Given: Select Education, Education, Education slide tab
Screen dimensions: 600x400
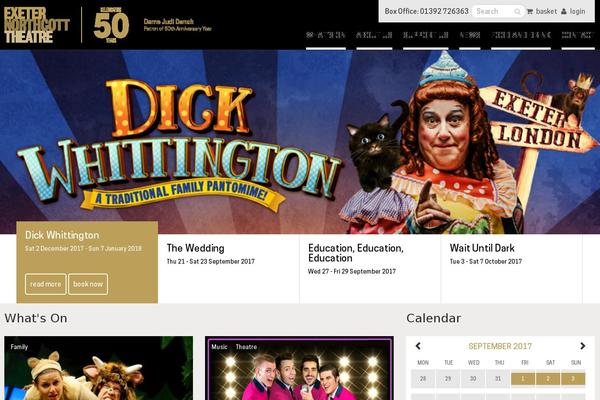Looking at the screenshot, I should [370, 269].
